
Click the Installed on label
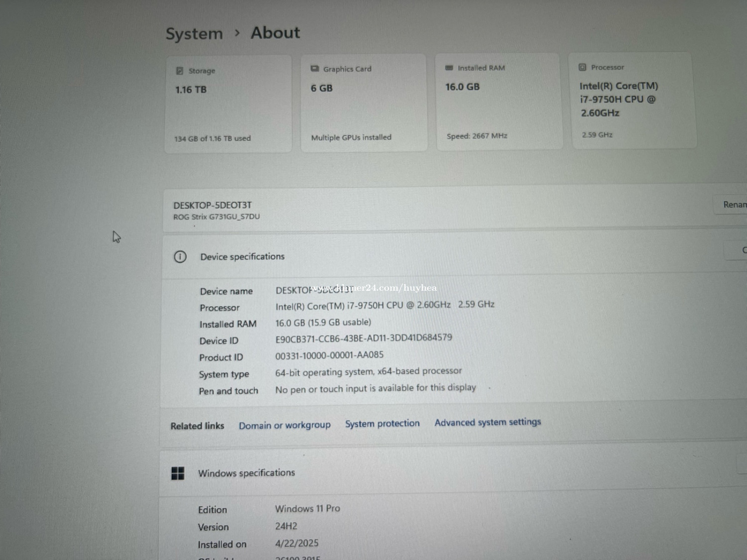[x=222, y=545]
